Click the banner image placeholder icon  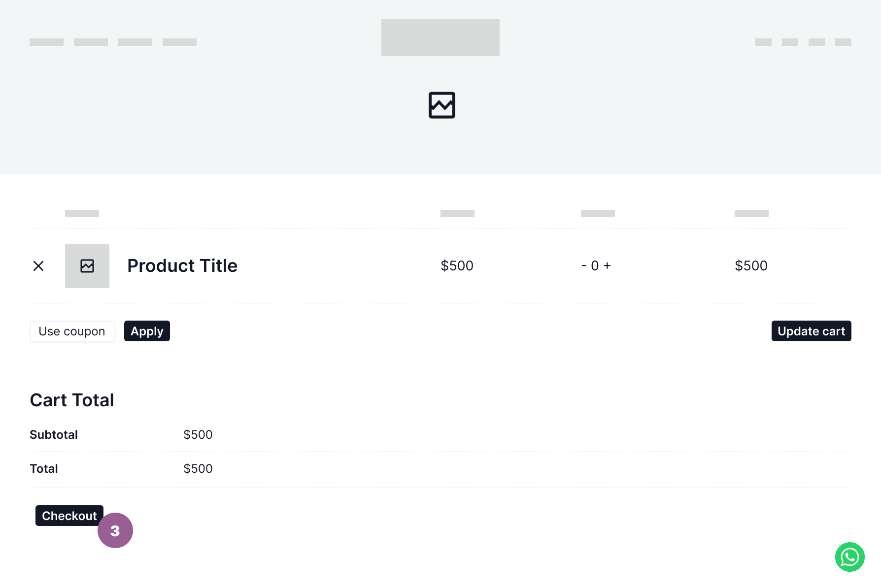pos(441,105)
